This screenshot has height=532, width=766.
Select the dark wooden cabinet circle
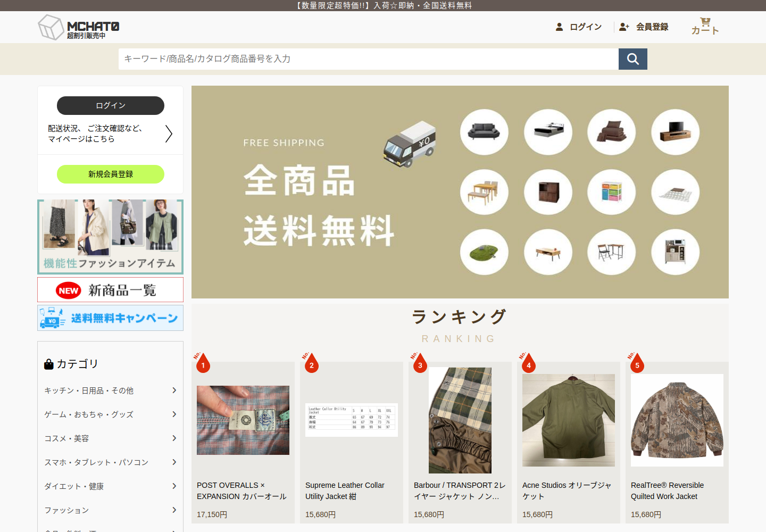(548, 192)
